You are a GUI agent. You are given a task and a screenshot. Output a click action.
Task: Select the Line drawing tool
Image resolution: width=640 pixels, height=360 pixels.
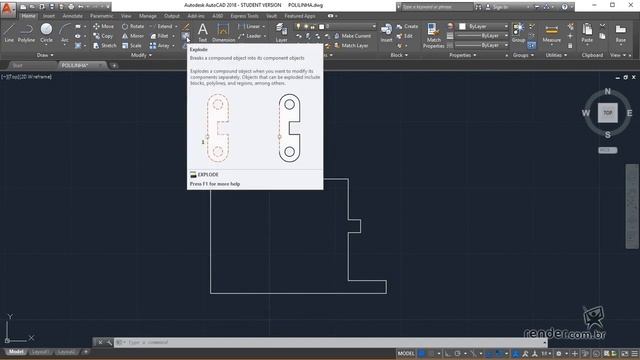click(9, 33)
